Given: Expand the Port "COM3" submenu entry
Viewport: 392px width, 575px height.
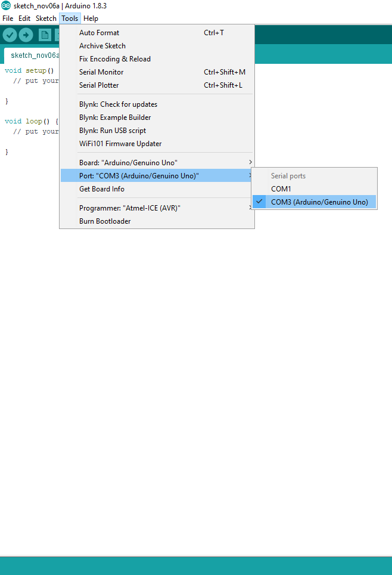Looking at the screenshot, I should (157, 175).
